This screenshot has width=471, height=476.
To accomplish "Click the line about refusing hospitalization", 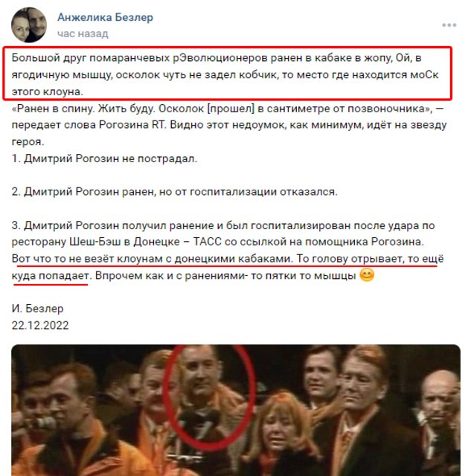I will click(x=175, y=192).
